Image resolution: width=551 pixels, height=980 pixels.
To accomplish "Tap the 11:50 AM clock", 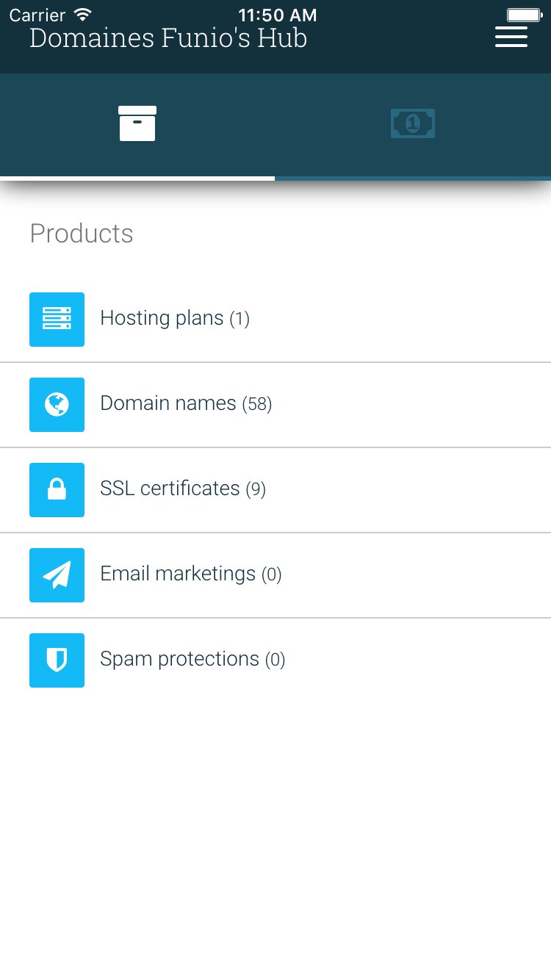I will coord(277,15).
